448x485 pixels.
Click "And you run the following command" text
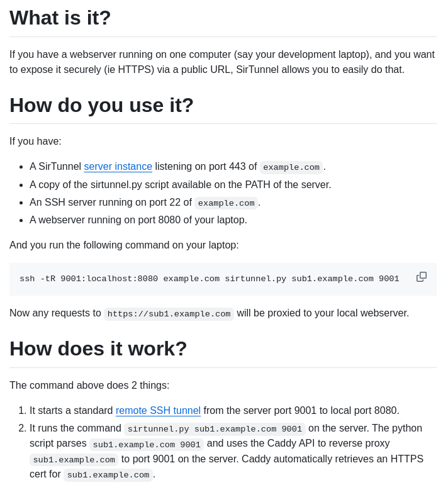(x=124, y=245)
